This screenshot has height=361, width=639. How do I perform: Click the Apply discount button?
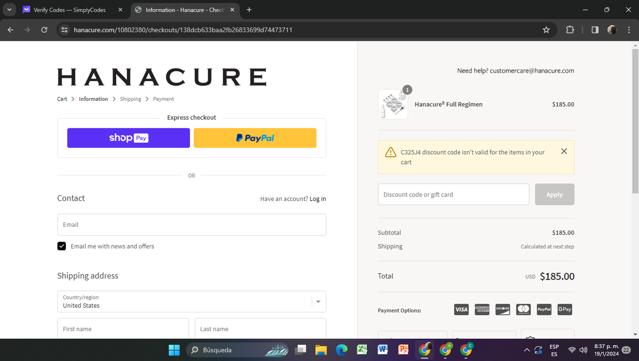[x=555, y=194]
